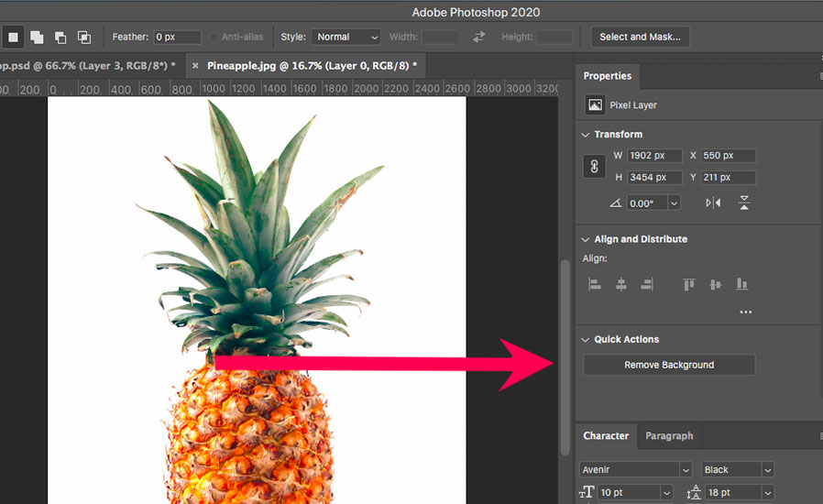Collapse the Align and Distribute section
This screenshot has width=823, height=504.
pyautogui.click(x=586, y=239)
